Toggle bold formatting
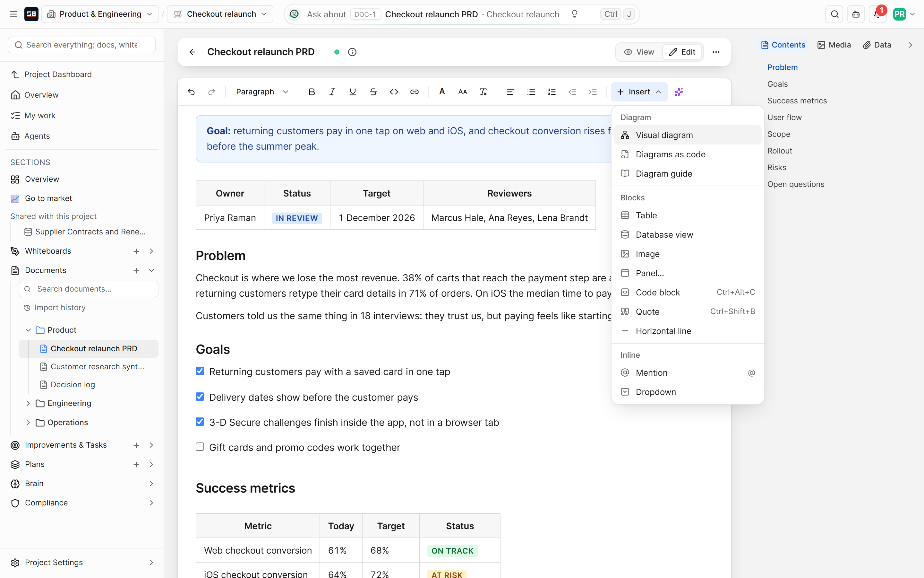 pyautogui.click(x=312, y=92)
